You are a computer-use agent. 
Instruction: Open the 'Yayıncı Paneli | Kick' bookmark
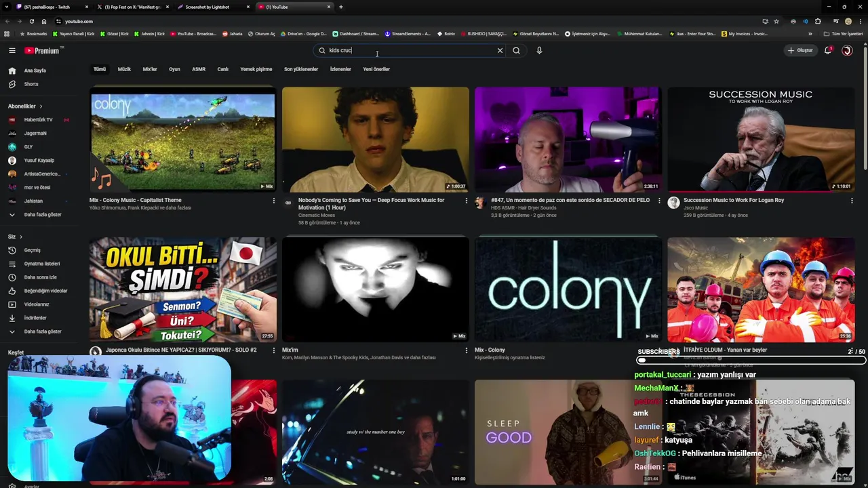point(73,34)
